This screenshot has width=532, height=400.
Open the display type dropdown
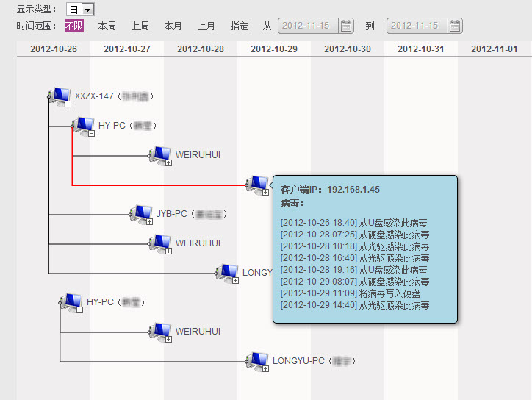88,10
